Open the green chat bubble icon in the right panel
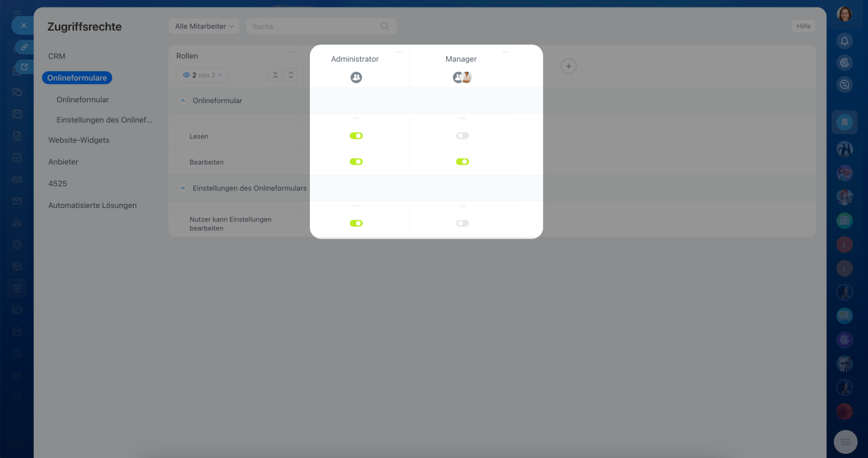The image size is (868, 458). click(x=844, y=315)
